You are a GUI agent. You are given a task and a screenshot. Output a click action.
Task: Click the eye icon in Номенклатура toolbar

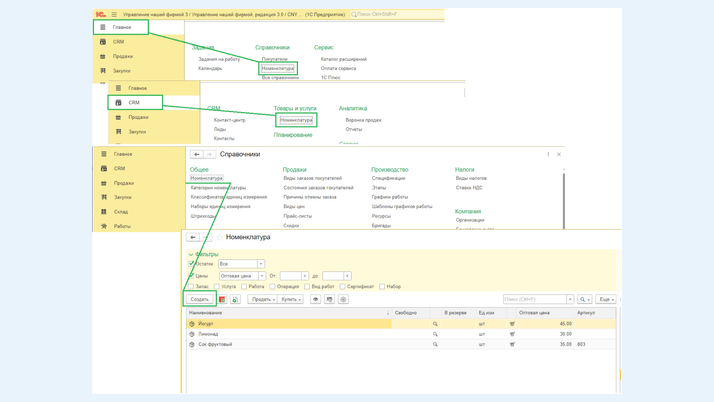[x=315, y=299]
